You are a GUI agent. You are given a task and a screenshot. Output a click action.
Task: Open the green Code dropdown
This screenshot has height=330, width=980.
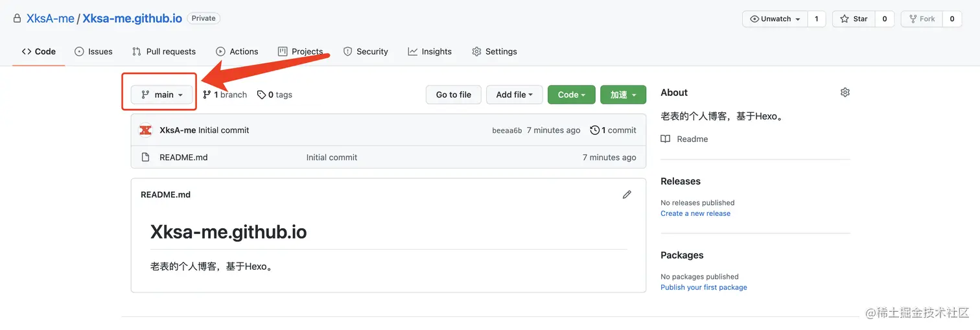[x=571, y=95]
